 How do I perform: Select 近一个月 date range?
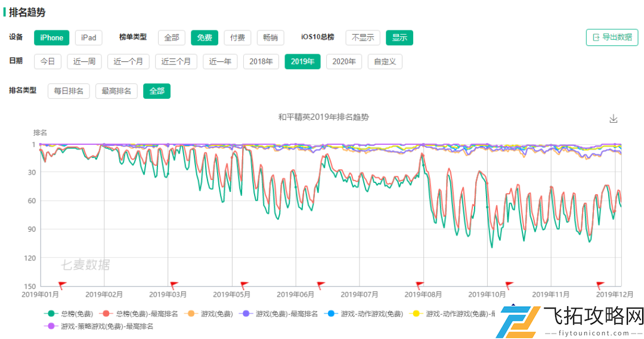click(x=128, y=61)
